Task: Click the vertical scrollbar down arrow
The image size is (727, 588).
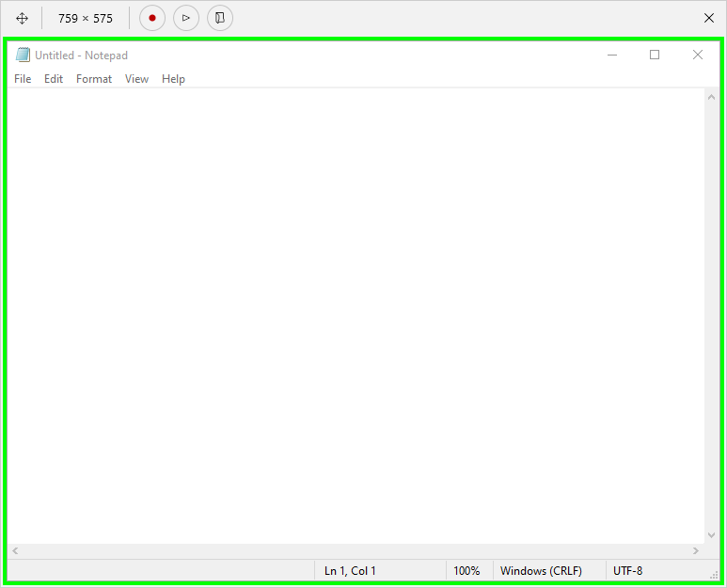Action: [712, 535]
